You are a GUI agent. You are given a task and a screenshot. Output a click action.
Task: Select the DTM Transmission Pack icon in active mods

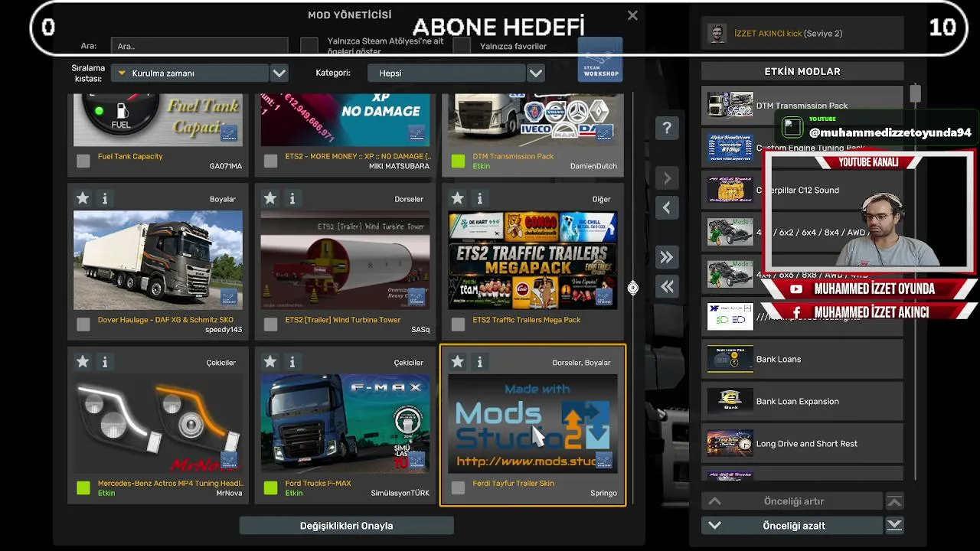click(x=730, y=106)
